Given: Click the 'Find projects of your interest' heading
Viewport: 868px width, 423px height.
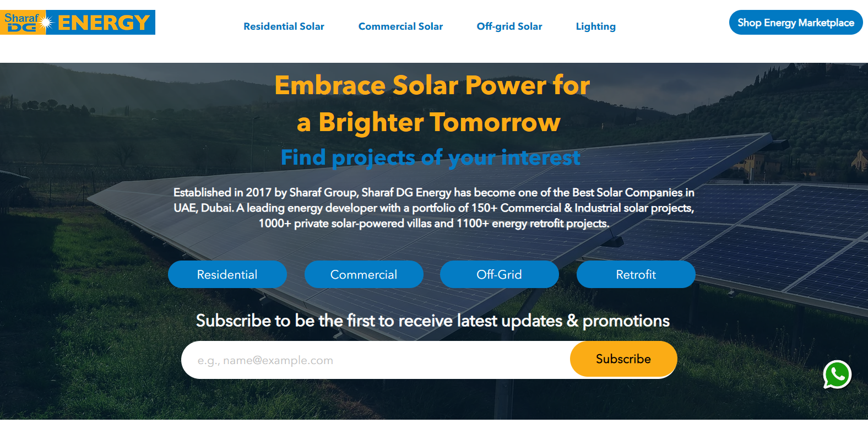Looking at the screenshot, I should click(430, 158).
